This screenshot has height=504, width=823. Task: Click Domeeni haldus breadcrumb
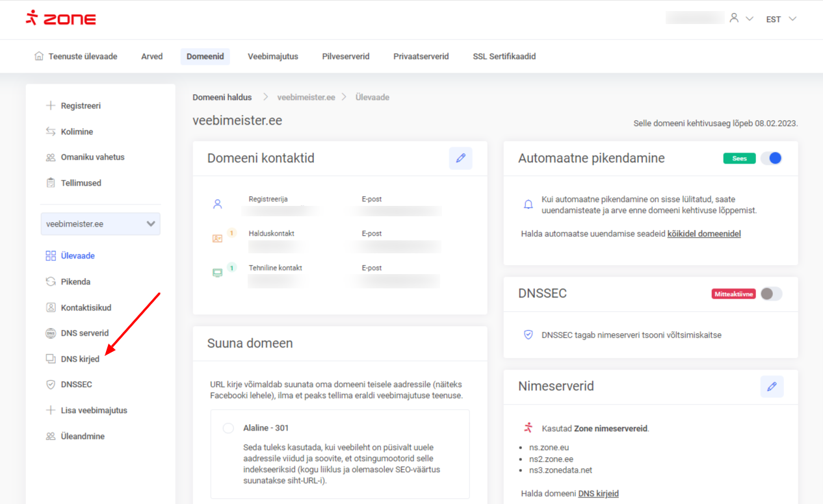click(222, 97)
